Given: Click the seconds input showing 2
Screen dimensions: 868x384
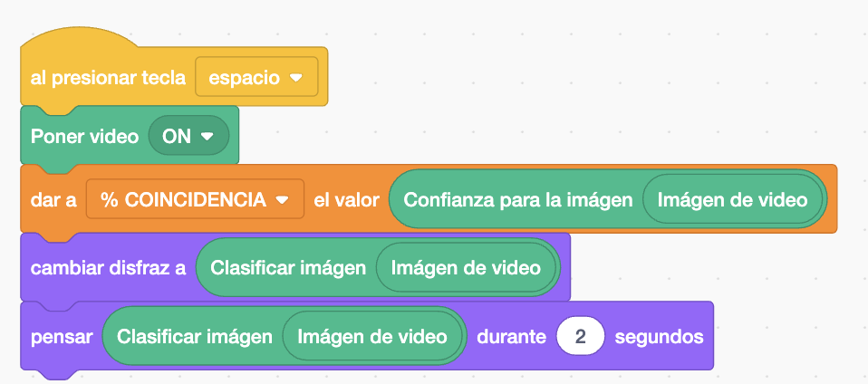Looking at the screenshot, I should (581, 337).
